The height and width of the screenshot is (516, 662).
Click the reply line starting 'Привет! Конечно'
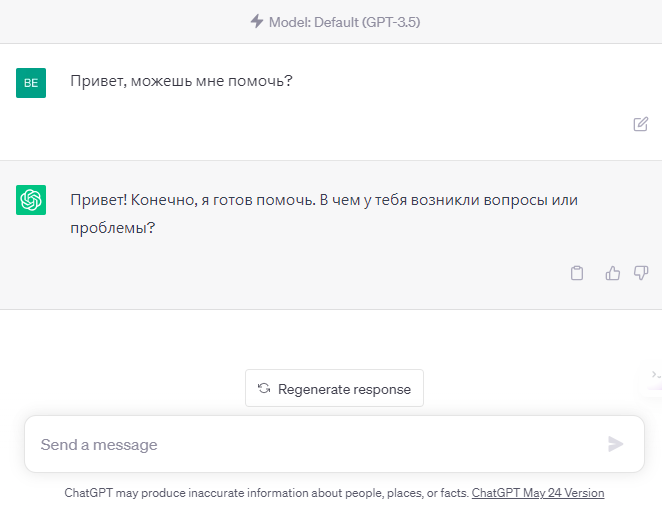(x=324, y=200)
